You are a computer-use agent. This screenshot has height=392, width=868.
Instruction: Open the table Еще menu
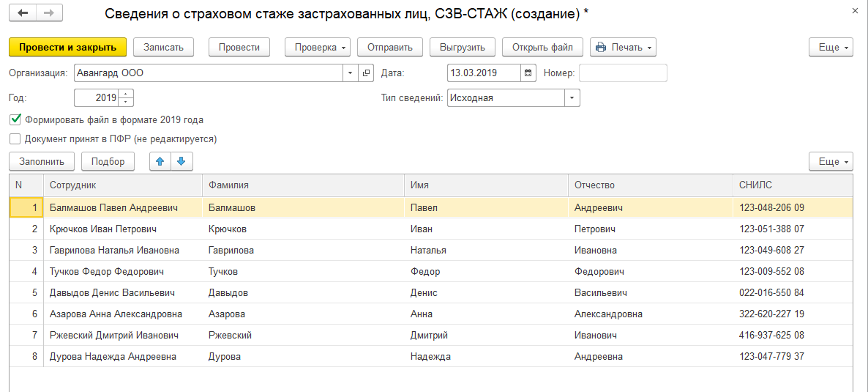pyautogui.click(x=831, y=162)
